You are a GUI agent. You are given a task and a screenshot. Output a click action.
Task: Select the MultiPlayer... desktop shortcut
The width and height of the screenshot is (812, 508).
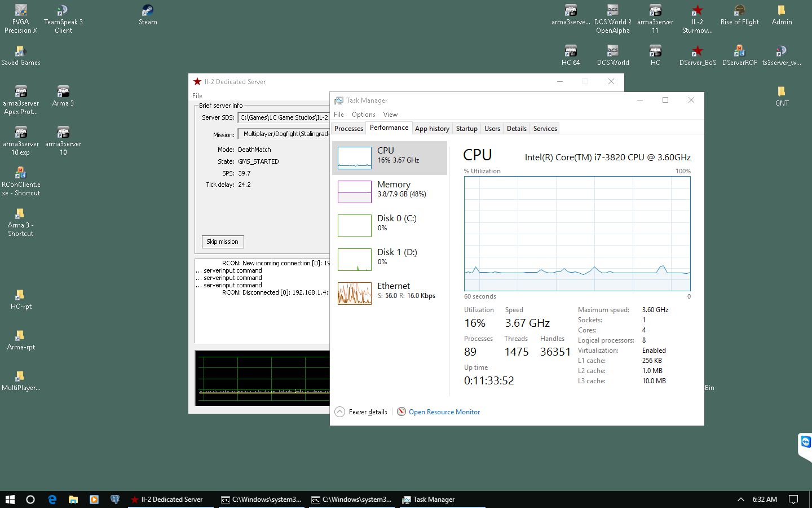[x=21, y=380]
